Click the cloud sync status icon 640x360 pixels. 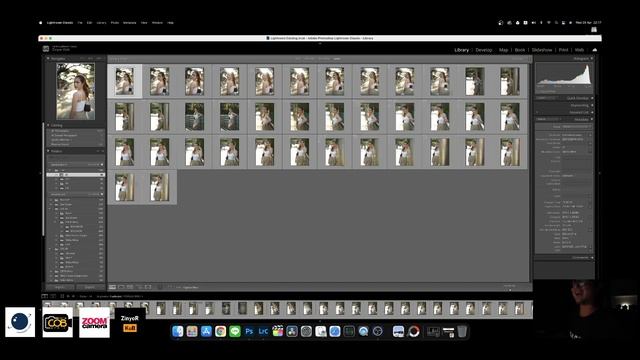click(595, 50)
